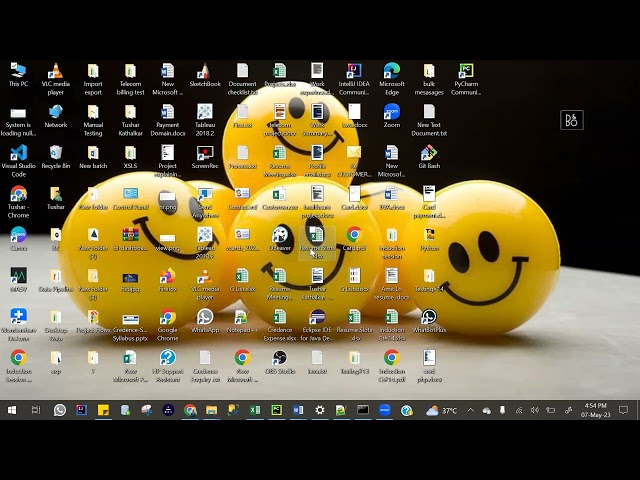Select view.png image on the desktop
Image resolution: width=640 pixels, height=480 pixels.
[x=168, y=239]
